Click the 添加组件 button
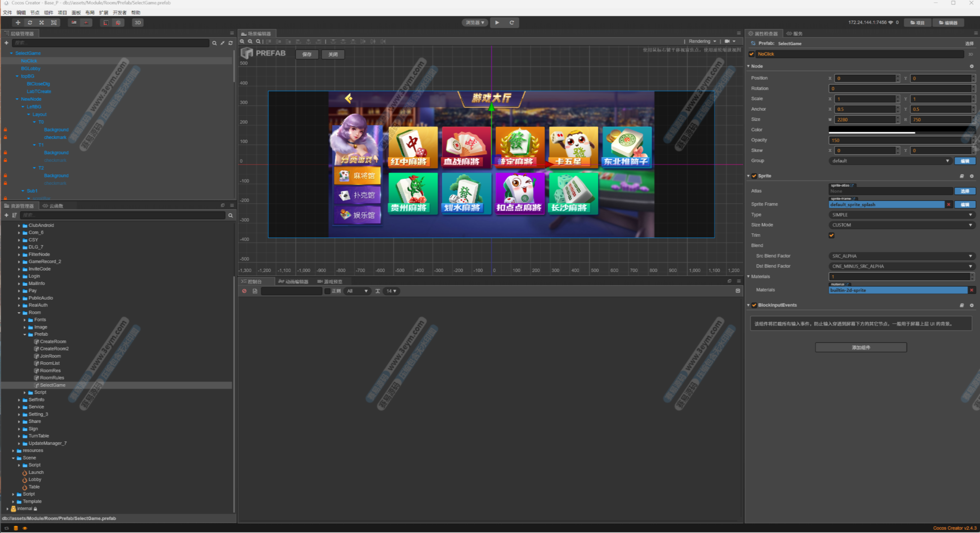The width and height of the screenshot is (980, 533). [x=861, y=347]
